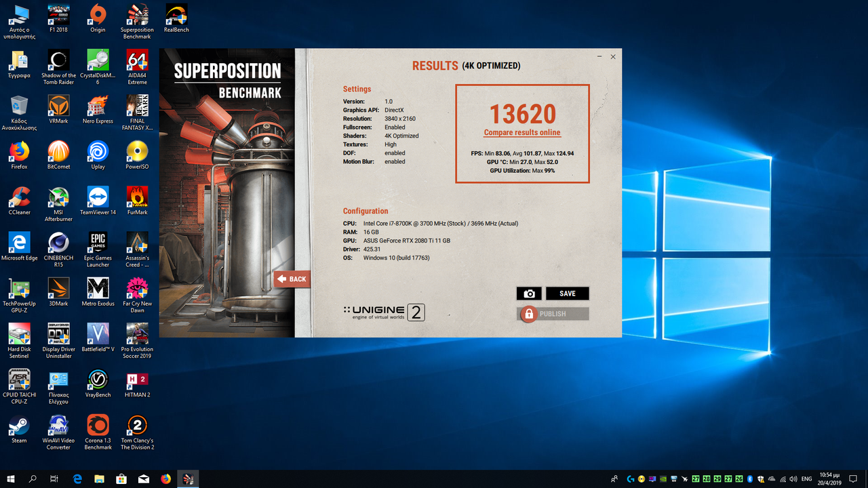Open Microsoft Store taskbar icon

pos(121,479)
